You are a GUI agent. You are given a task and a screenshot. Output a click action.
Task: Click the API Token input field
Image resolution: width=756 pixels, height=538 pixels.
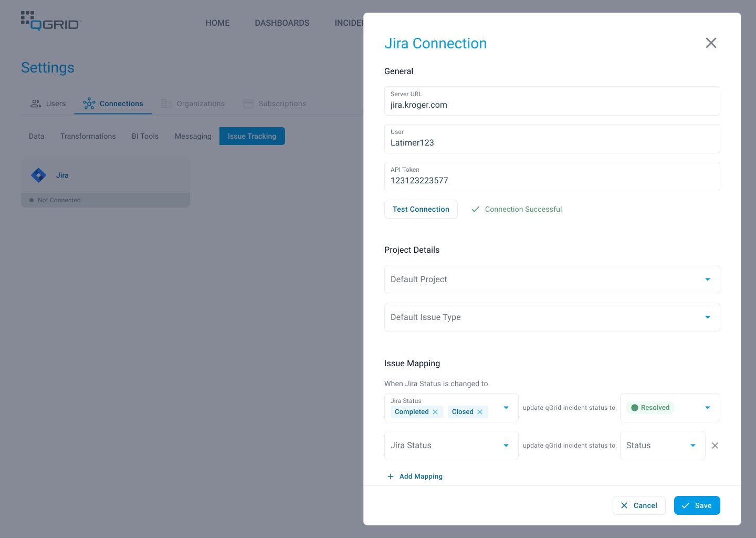click(x=552, y=177)
